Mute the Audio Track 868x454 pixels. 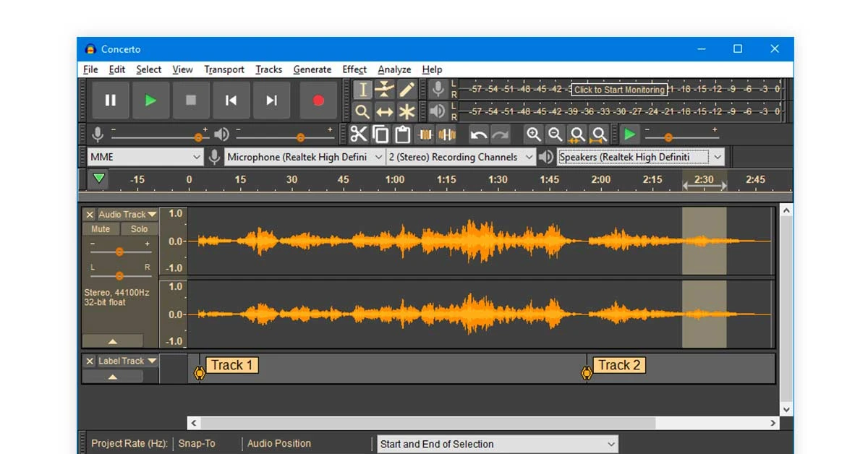[x=100, y=228]
